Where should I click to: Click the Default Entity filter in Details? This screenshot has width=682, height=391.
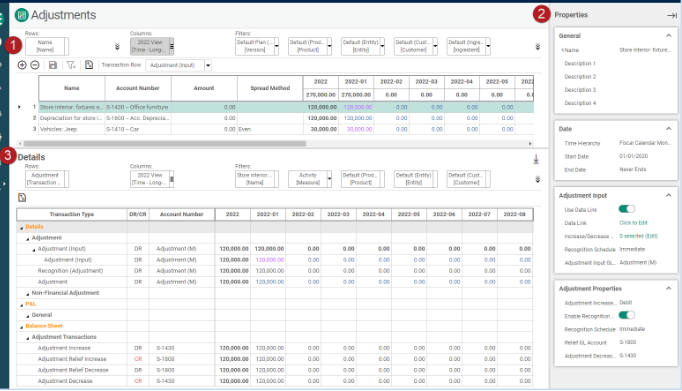coord(414,179)
